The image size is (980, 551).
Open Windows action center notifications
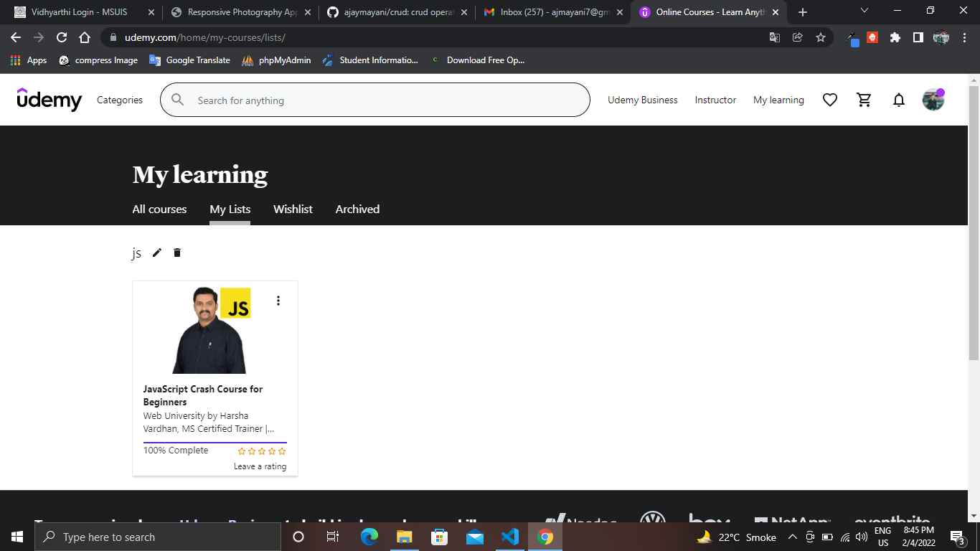956,537
